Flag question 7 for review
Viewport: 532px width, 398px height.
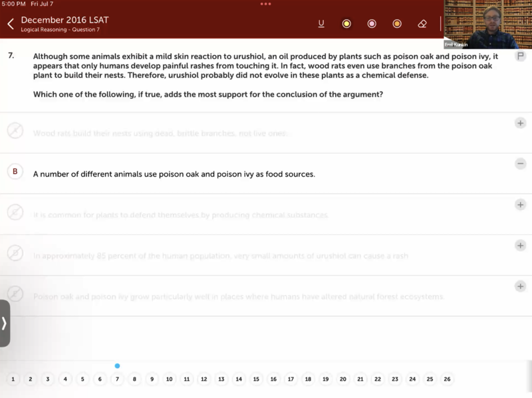[521, 56]
